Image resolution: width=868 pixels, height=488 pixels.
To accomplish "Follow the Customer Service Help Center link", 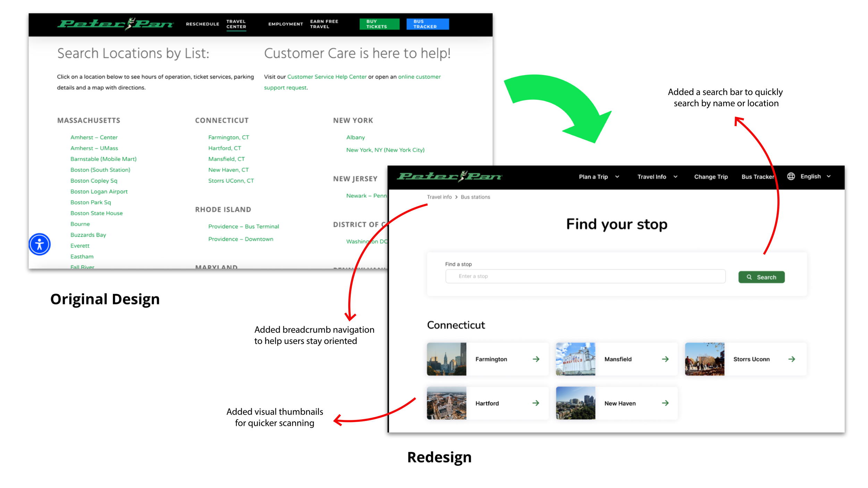I will [327, 77].
